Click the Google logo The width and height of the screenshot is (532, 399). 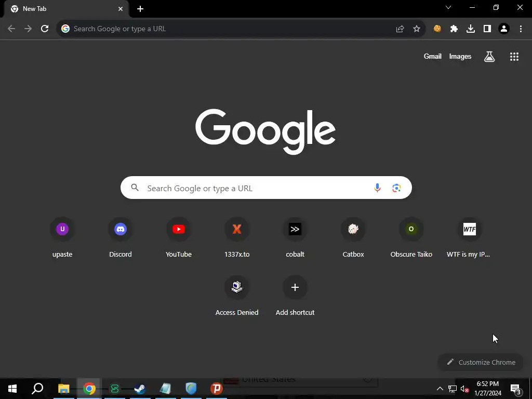tap(265, 131)
